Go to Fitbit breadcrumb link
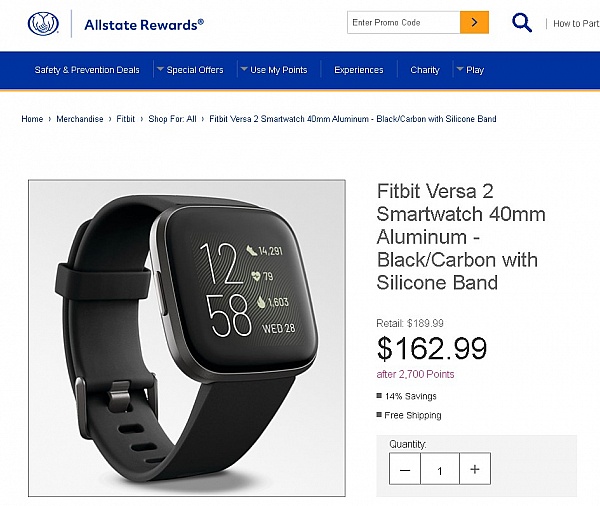 coord(126,119)
